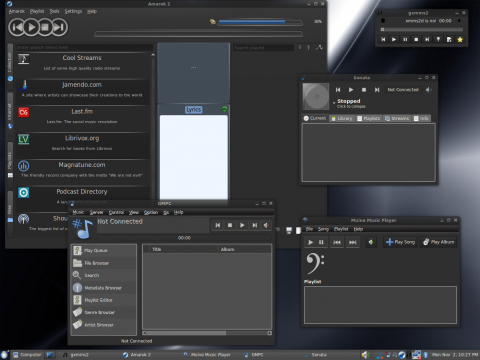Click GMPC's volume speaker icon

click(x=266, y=225)
